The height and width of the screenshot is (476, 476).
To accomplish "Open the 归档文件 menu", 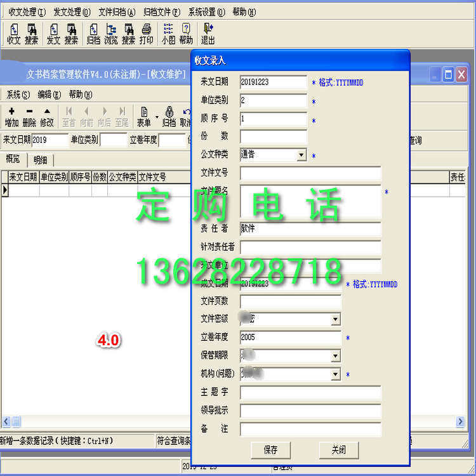I will [162, 12].
